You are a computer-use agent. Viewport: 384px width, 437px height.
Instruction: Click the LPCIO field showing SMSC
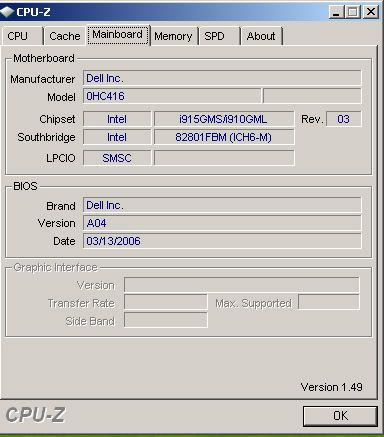(117, 158)
